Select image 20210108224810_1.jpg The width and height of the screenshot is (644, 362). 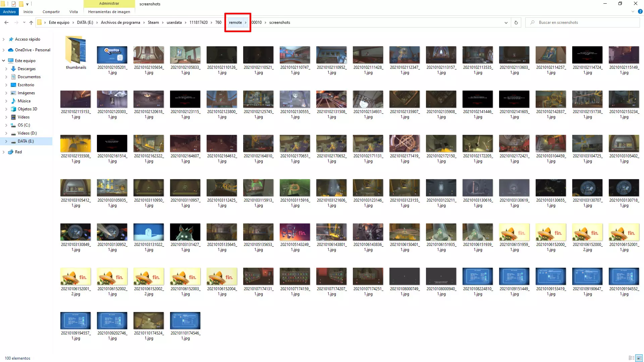tap(478, 276)
